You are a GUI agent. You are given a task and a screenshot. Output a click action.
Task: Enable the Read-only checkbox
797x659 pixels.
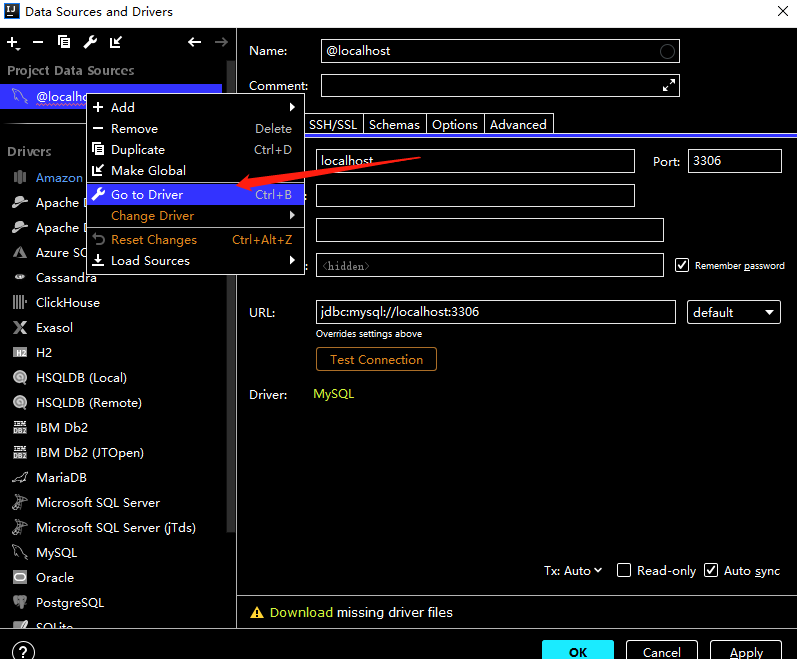pyautogui.click(x=624, y=570)
